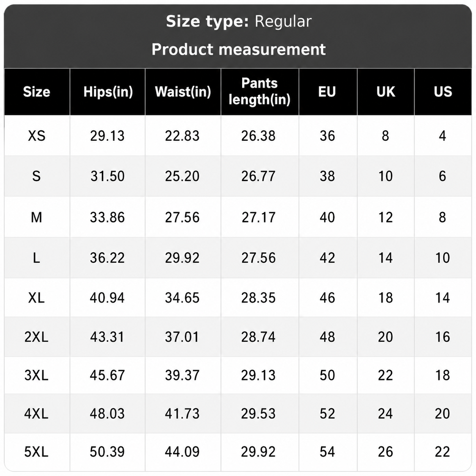Image resolution: width=476 pixels, height=476 pixels.
Task: Choose the XL size row label
Action: coord(36,298)
